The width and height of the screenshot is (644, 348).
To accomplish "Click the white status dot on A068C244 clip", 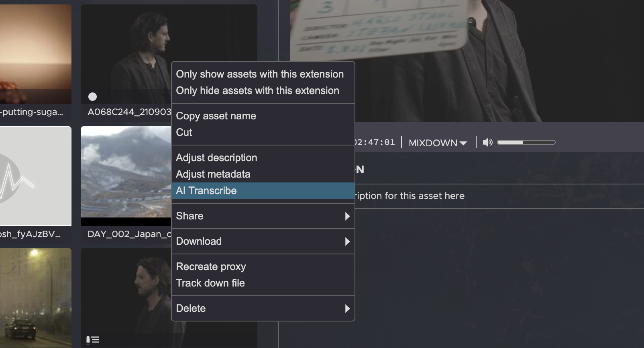I will click(x=92, y=96).
